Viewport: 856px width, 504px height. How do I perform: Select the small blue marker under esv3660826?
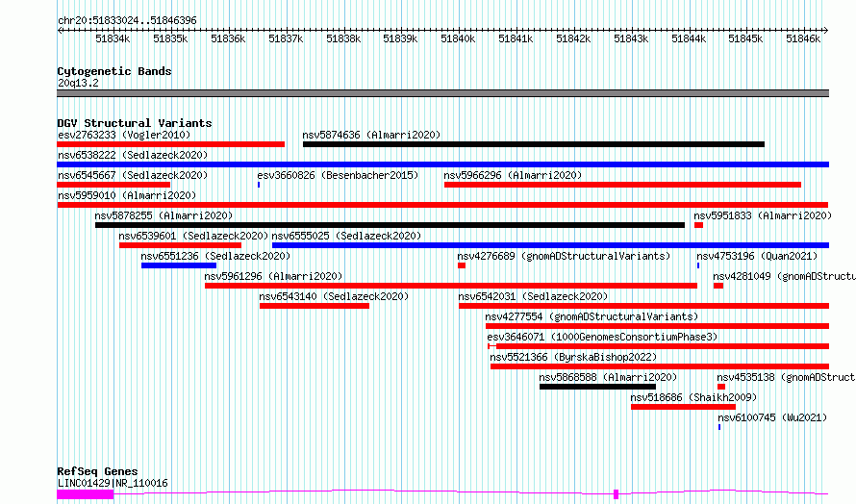(259, 185)
